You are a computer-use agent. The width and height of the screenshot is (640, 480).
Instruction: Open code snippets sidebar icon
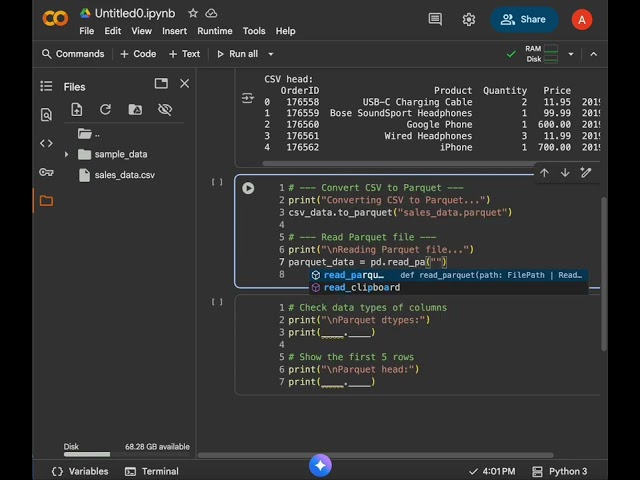46,143
